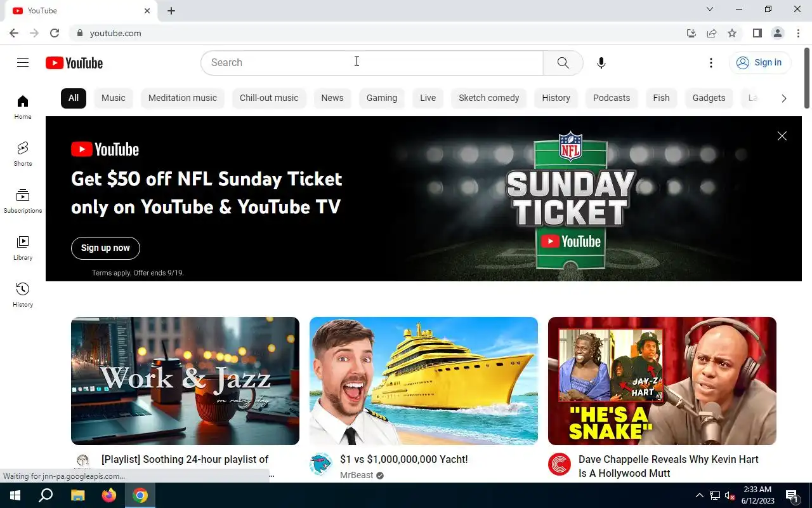Show hidden system tray icons
Screen dimensions: 812x508
[700, 495]
